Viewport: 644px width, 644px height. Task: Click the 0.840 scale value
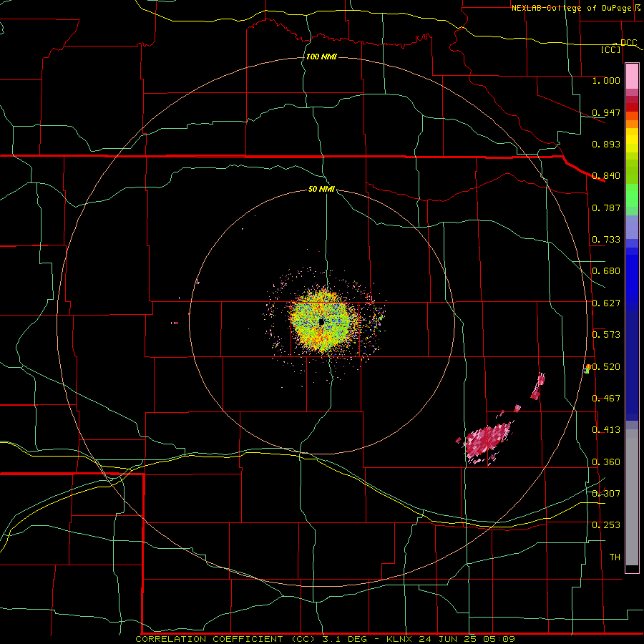(606, 176)
